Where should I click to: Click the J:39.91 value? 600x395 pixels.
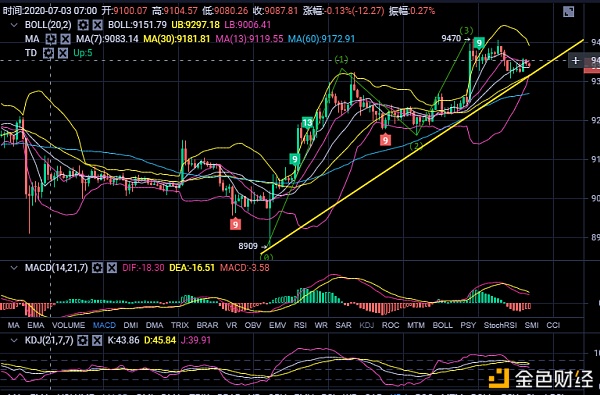click(x=196, y=340)
